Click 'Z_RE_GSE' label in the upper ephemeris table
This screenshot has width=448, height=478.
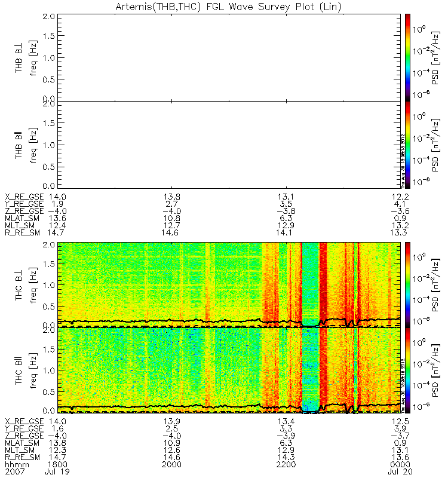[x=24, y=211]
